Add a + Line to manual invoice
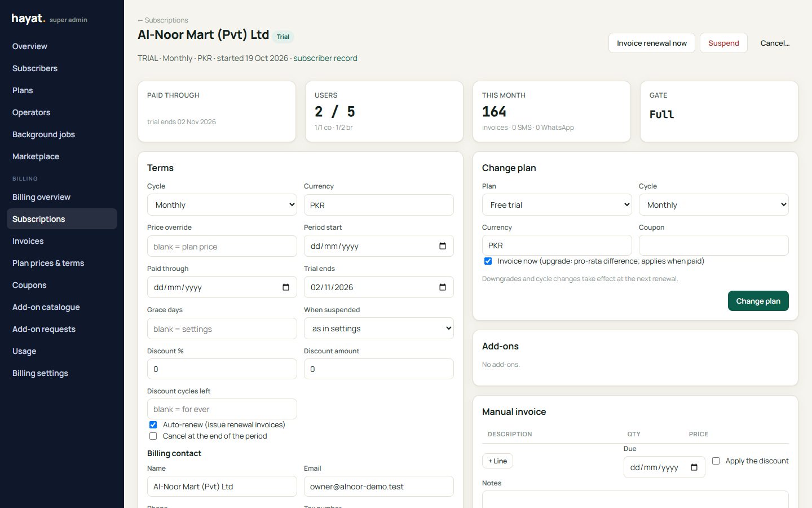The width and height of the screenshot is (812, 508). 497,461
